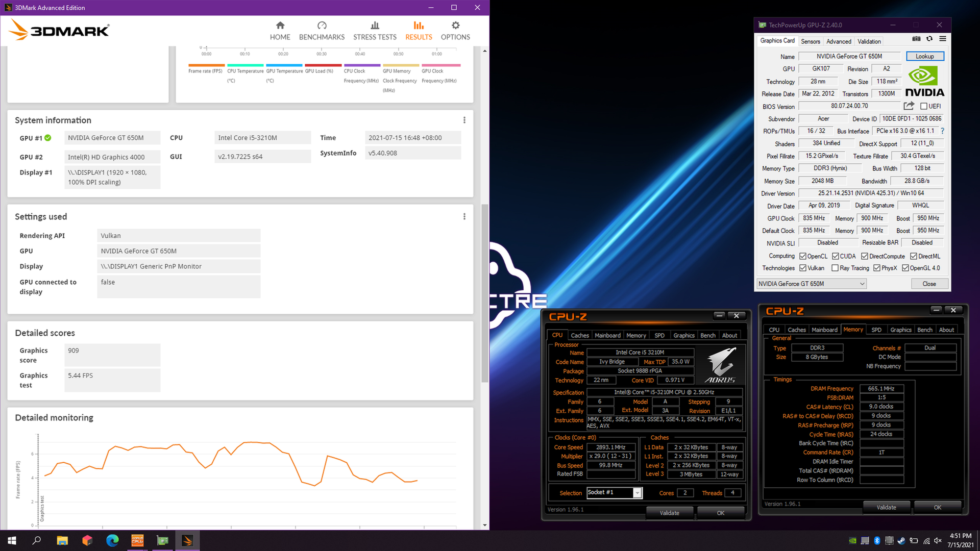Toggle the Ray Tracing checkbox in GPU-Z
This screenshot has width=980, height=551.
coord(835,268)
